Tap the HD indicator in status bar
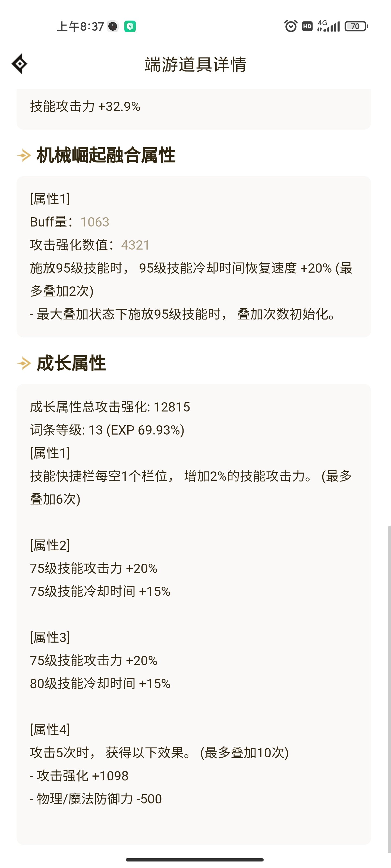391x868 pixels. [307, 26]
